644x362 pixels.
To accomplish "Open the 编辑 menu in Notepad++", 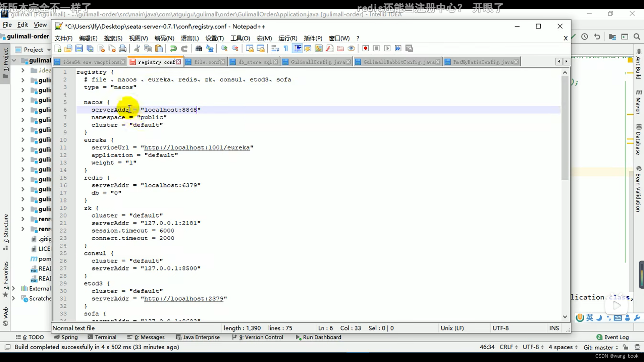I will 87,38.
